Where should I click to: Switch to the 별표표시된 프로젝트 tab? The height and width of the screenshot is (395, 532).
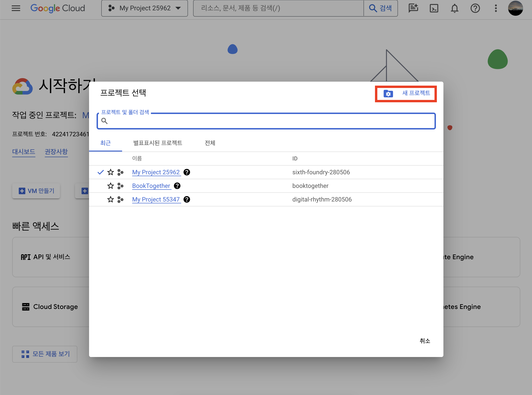pyautogui.click(x=157, y=143)
